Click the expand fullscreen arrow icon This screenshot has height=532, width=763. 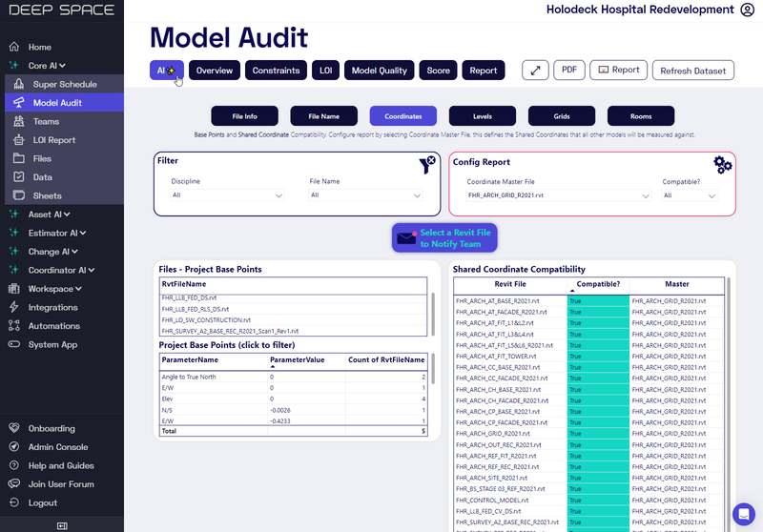tap(535, 71)
